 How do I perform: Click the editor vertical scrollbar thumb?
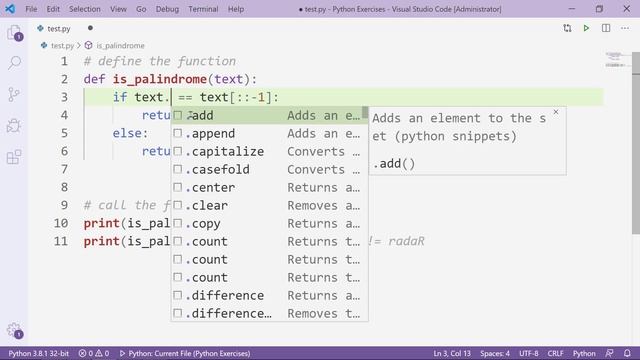click(x=636, y=143)
